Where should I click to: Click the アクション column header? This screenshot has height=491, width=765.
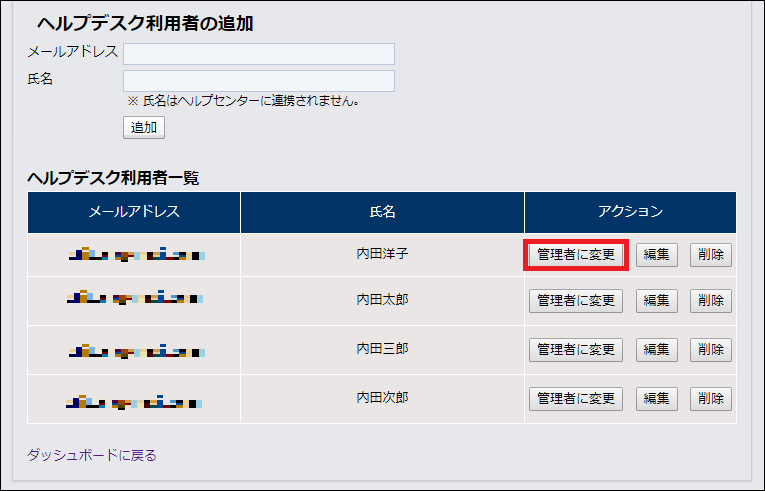(630, 212)
